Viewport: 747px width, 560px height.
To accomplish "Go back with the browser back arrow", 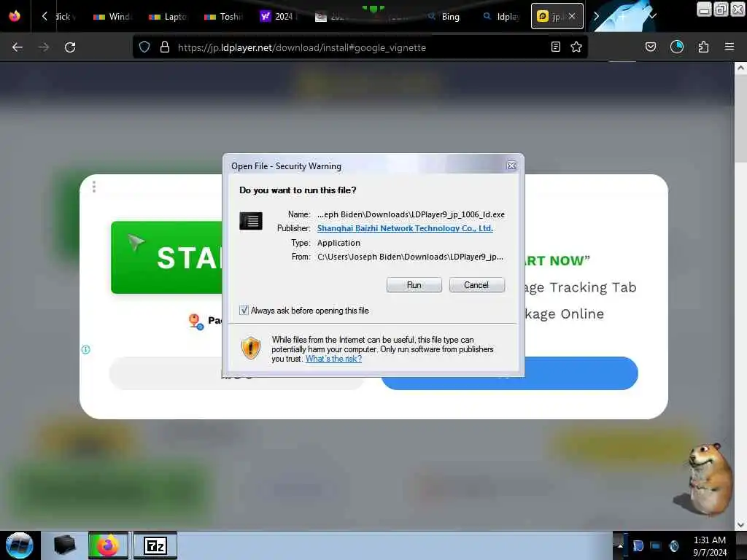I will pos(18,47).
